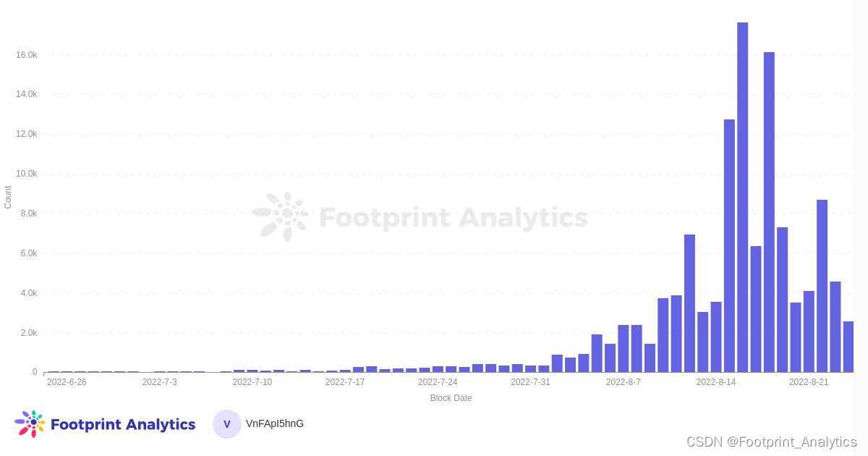Image resolution: width=868 pixels, height=456 pixels.
Task: Click the gray watermark flower logo
Action: [x=281, y=216]
